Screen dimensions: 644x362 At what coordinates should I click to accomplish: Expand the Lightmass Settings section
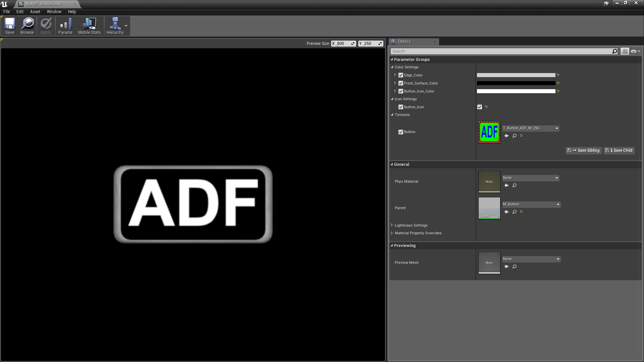pyautogui.click(x=392, y=225)
